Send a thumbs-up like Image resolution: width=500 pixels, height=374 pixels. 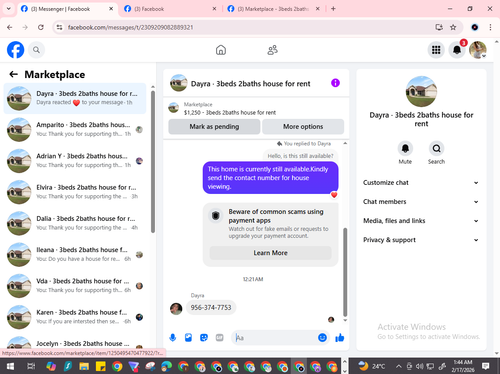pyautogui.click(x=340, y=338)
